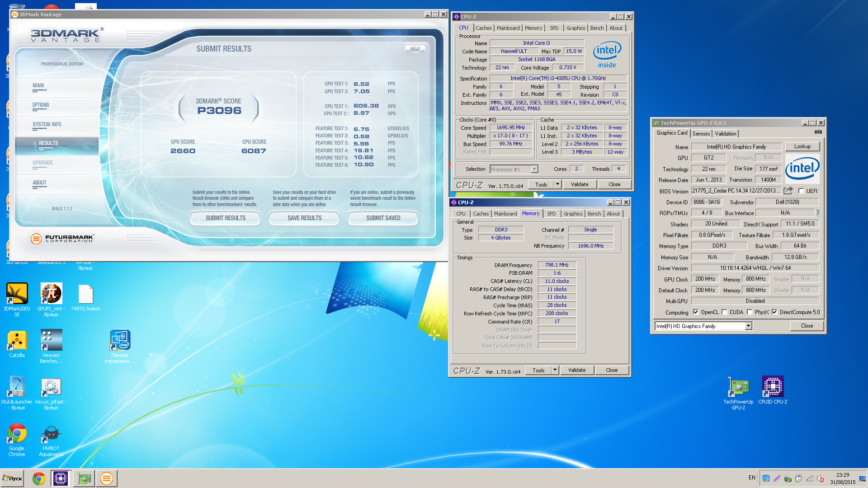Expand the Intel HD Graphics Family dropdown
Viewport: 868px width, 488px height.
click(x=748, y=326)
